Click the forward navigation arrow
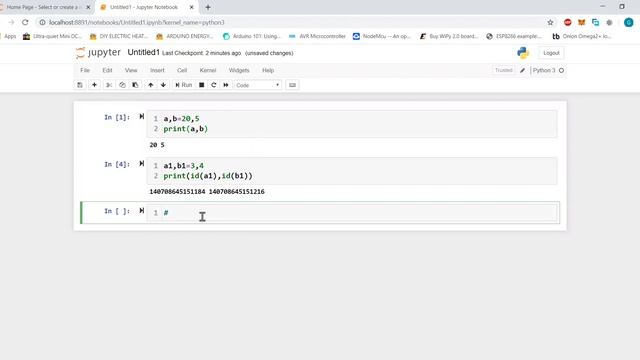The height and width of the screenshot is (360, 640). (x=11, y=22)
